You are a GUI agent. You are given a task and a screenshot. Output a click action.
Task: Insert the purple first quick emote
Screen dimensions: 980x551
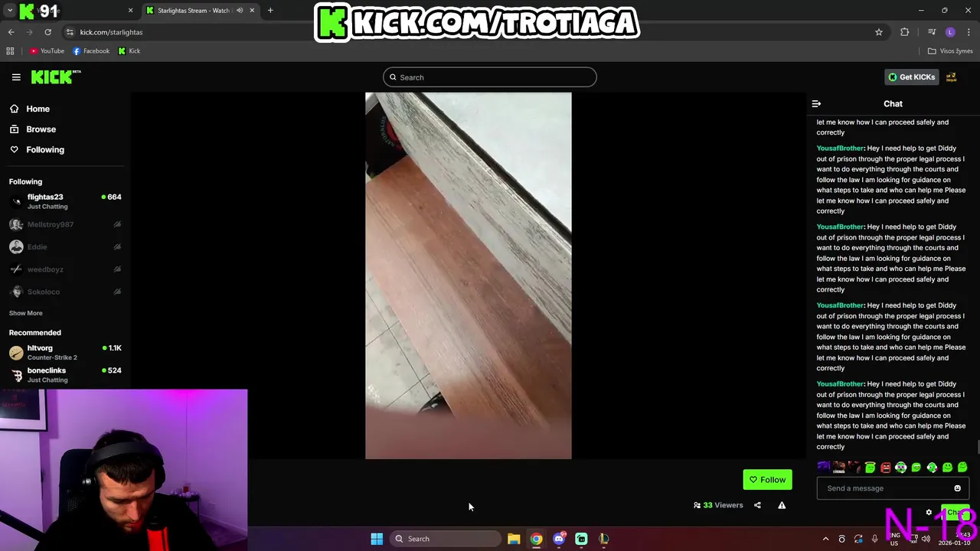823,467
